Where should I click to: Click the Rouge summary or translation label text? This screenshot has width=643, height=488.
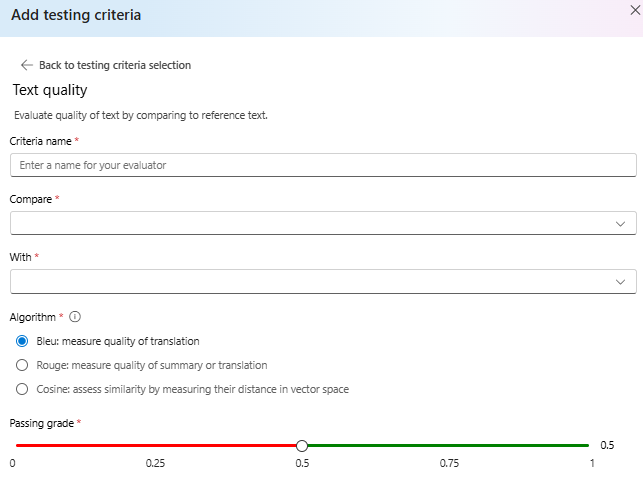click(150, 365)
